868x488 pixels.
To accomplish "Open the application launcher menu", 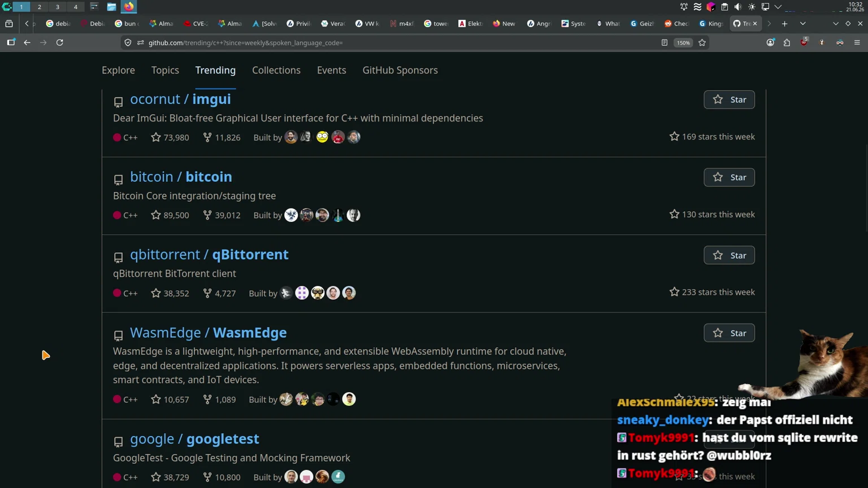I will [x=6, y=7].
